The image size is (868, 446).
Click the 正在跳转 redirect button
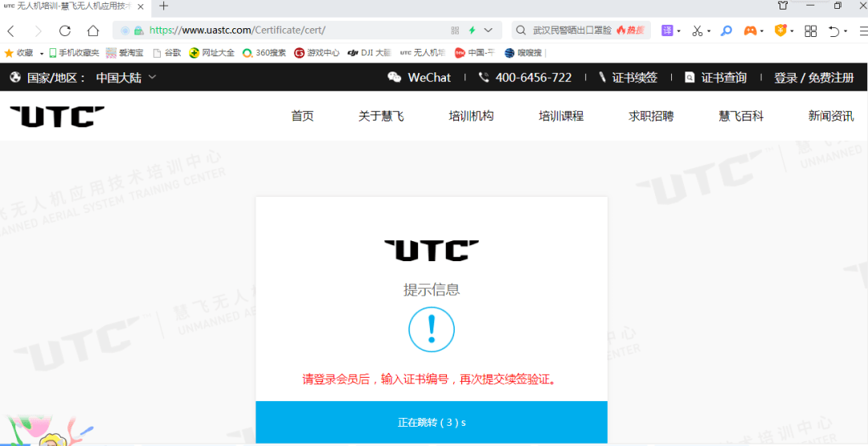tap(432, 422)
